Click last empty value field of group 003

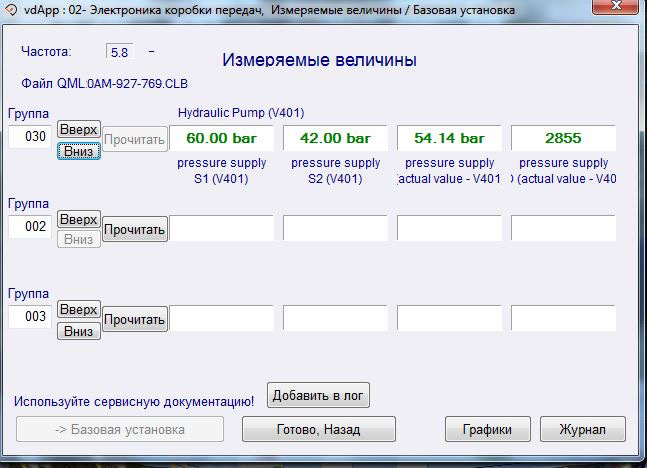tap(563, 318)
